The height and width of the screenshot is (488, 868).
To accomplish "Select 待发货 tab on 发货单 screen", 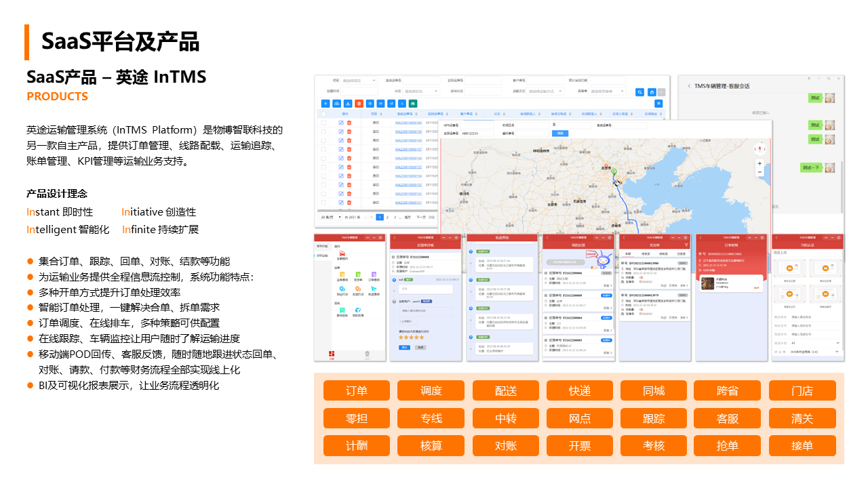I will [x=646, y=253].
